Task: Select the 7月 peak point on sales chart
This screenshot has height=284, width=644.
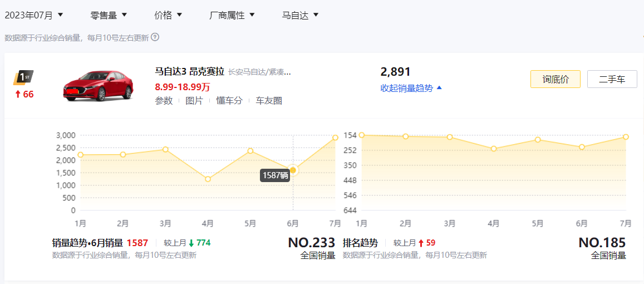Action: (335, 138)
